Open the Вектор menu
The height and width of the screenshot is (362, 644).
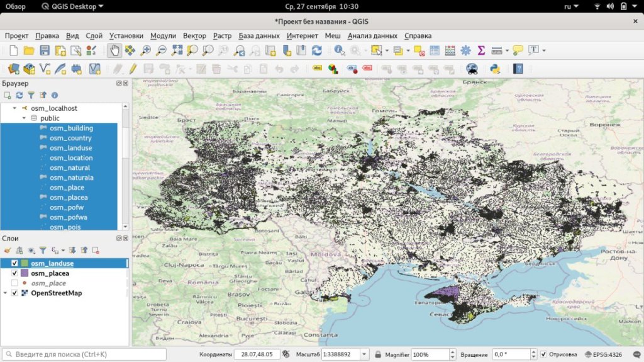tap(194, 36)
